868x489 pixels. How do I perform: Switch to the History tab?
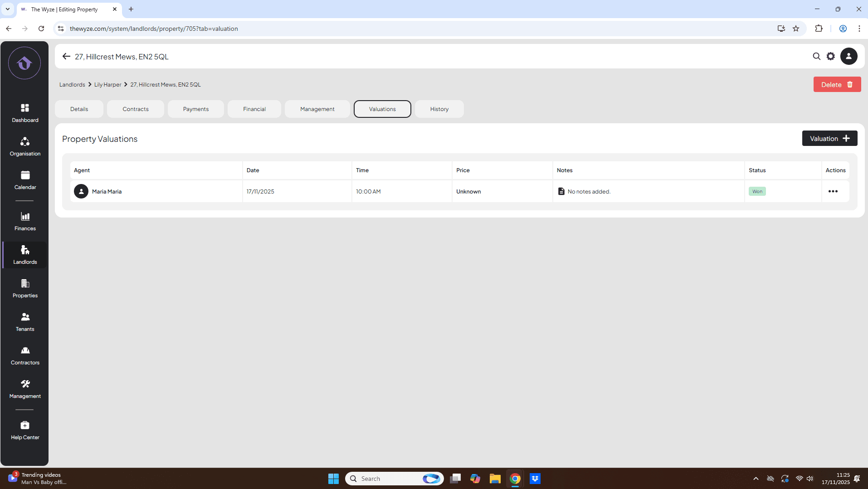439,109
